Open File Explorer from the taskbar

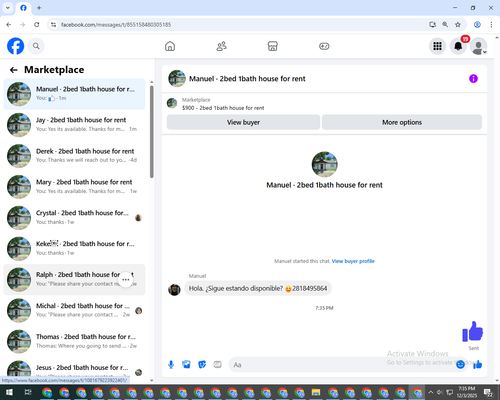pyautogui.click(x=316, y=392)
